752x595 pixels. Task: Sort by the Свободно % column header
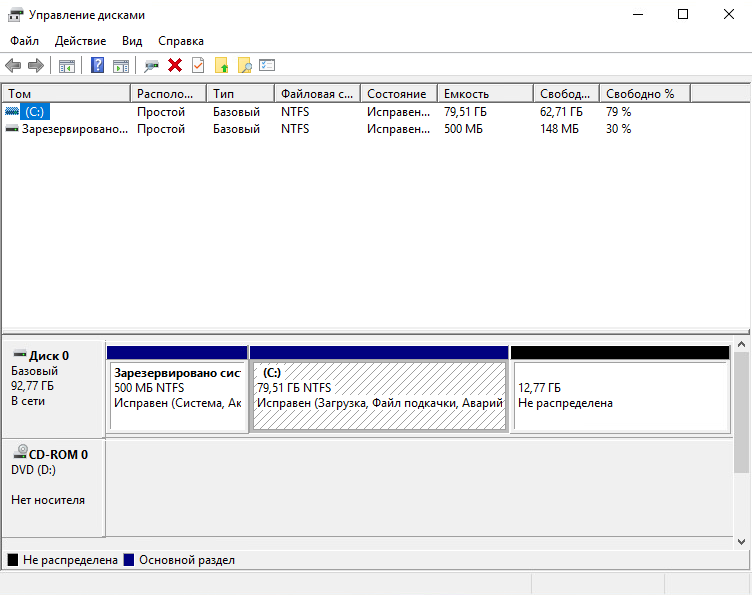[x=646, y=93]
